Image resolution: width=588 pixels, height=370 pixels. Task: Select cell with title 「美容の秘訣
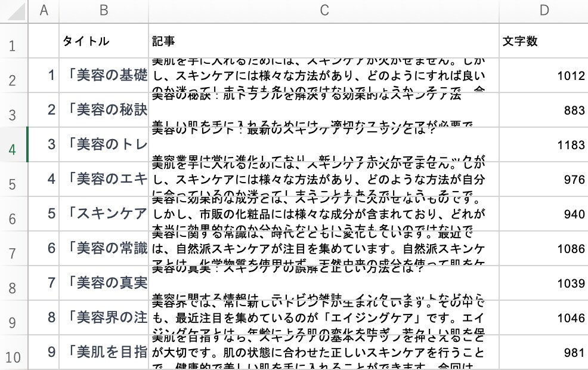104,110
